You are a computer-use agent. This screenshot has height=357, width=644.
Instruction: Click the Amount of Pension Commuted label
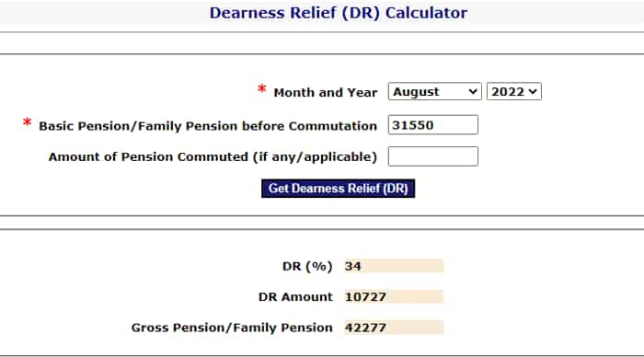click(213, 157)
